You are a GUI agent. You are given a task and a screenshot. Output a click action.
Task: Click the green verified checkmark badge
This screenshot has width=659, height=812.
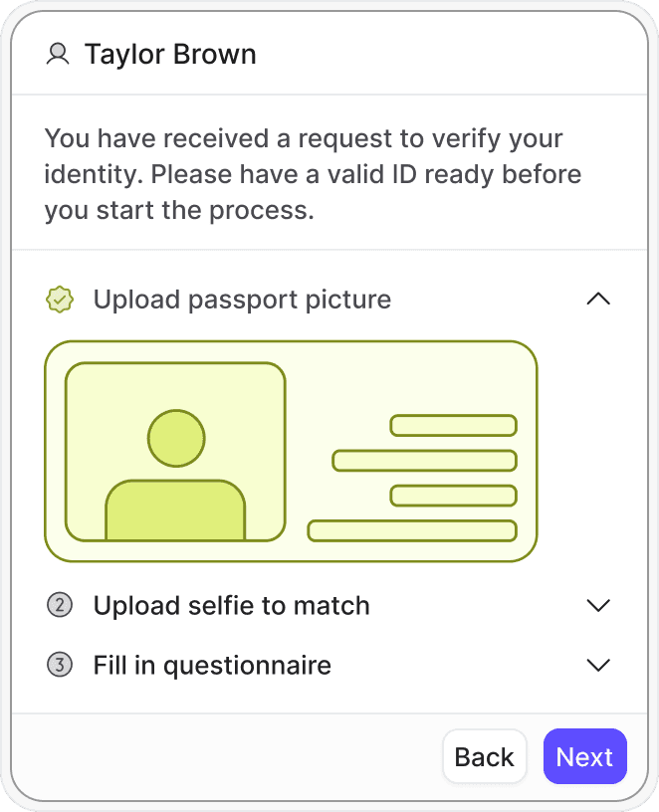60,300
